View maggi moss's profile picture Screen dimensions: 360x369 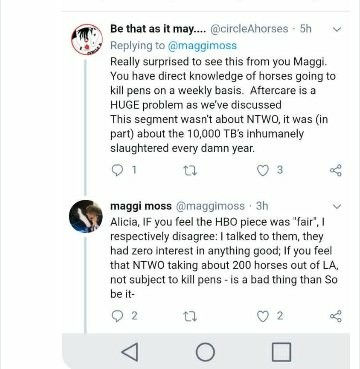[86, 216]
